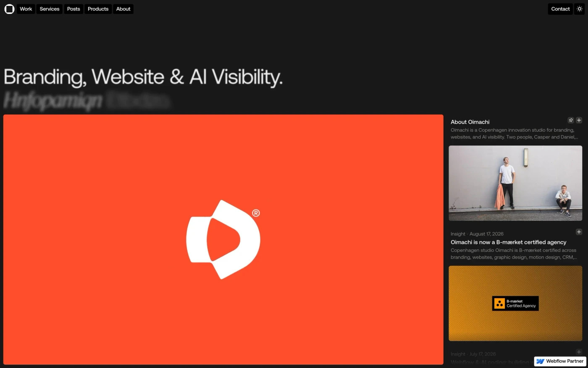588x368 pixels.
Task: Open the Products menu item
Action: (x=98, y=9)
